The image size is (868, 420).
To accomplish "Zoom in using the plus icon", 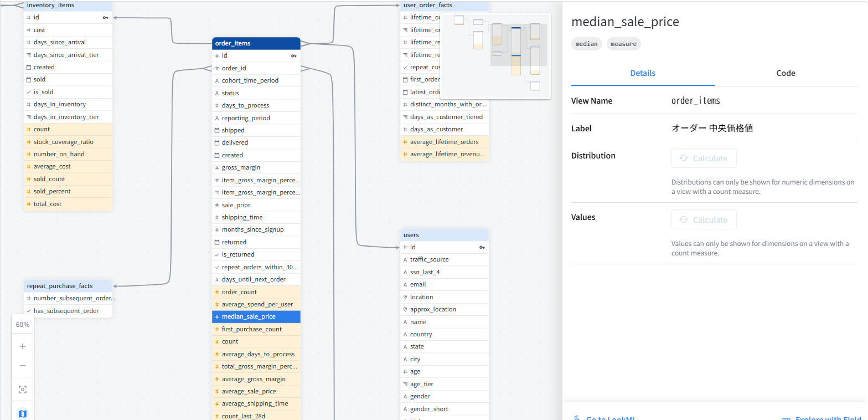I will [23, 346].
